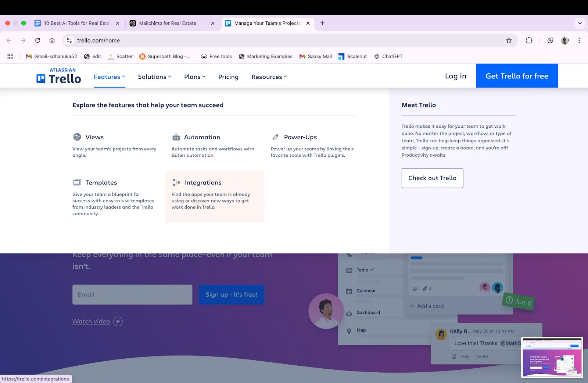Image resolution: width=588 pixels, height=383 pixels.
Task: Click Get Trello for free
Action: click(x=517, y=76)
